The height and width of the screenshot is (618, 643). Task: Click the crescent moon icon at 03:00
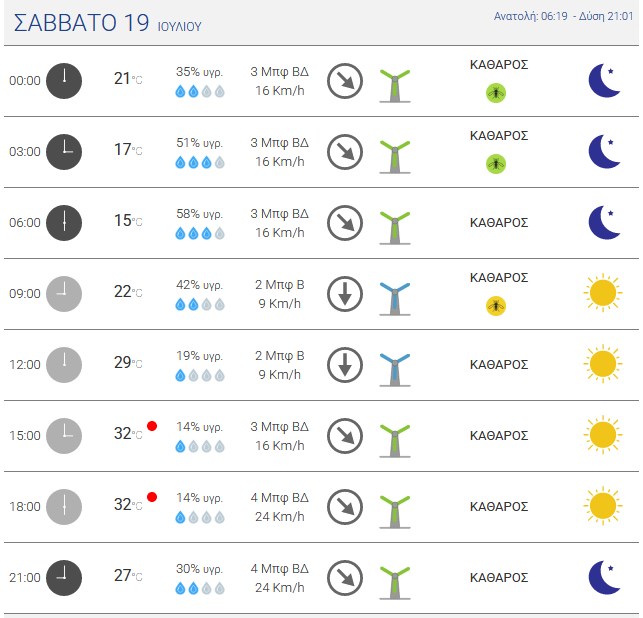[604, 151]
